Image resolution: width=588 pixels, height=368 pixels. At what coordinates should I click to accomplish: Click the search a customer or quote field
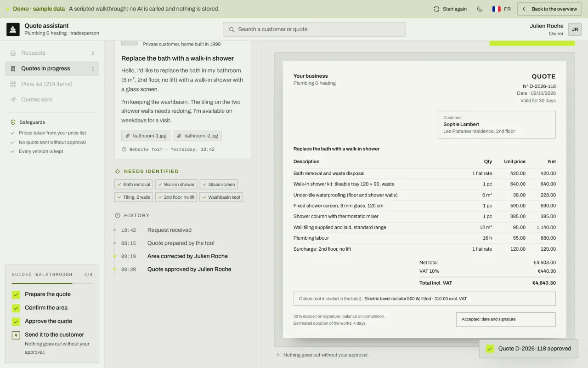coord(314,29)
